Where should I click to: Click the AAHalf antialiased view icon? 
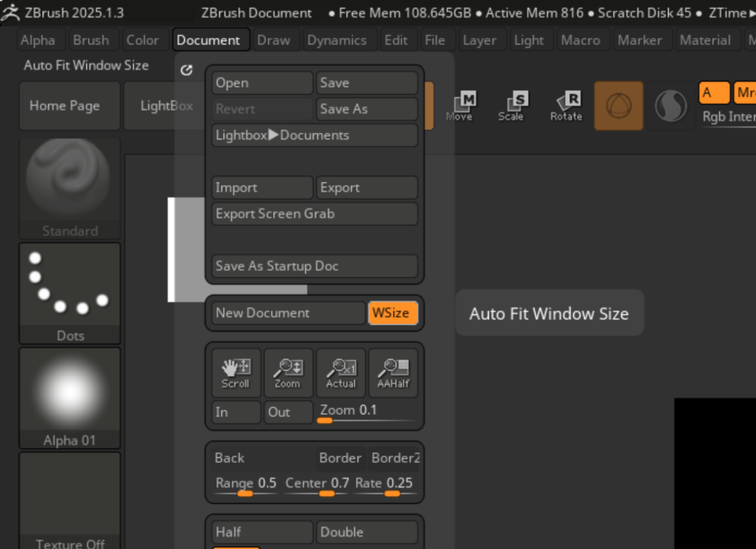[x=393, y=372]
